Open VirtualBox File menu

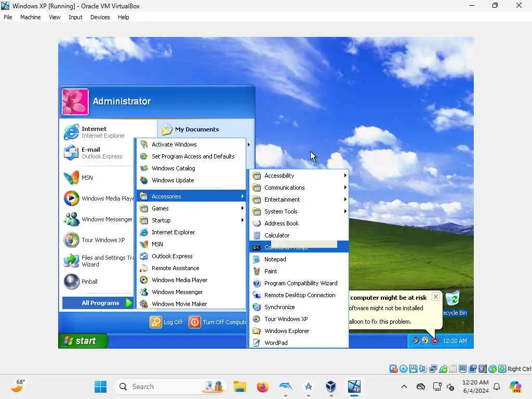(8, 17)
